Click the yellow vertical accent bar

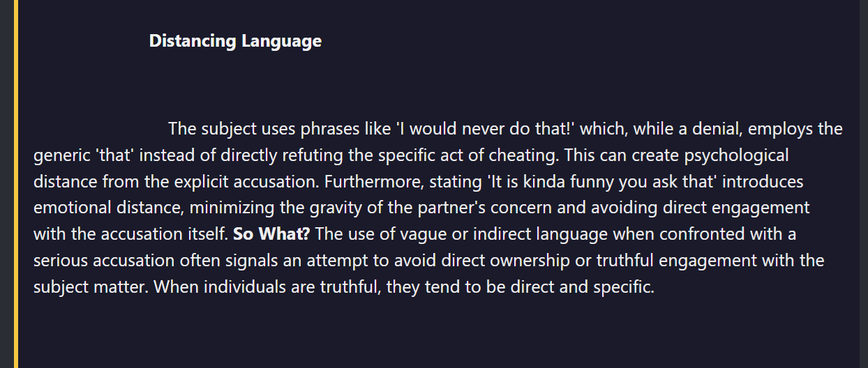coord(15,184)
